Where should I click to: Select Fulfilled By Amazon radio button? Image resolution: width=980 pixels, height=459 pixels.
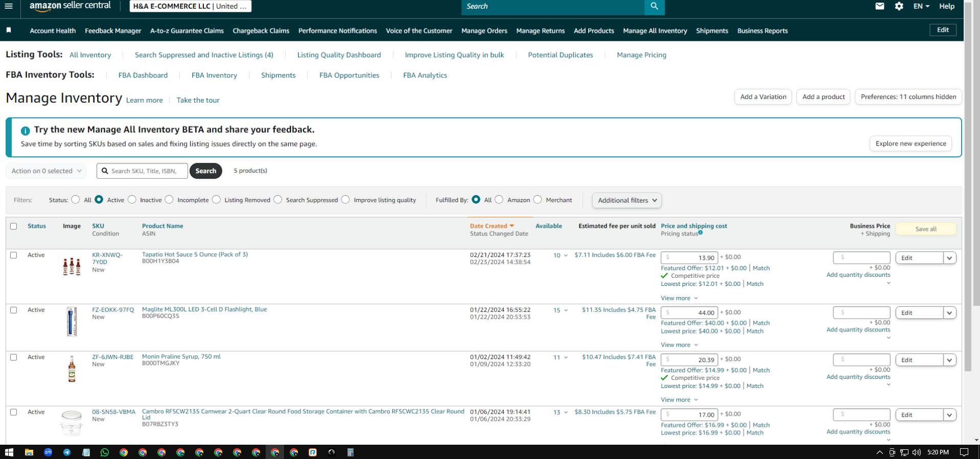(499, 200)
